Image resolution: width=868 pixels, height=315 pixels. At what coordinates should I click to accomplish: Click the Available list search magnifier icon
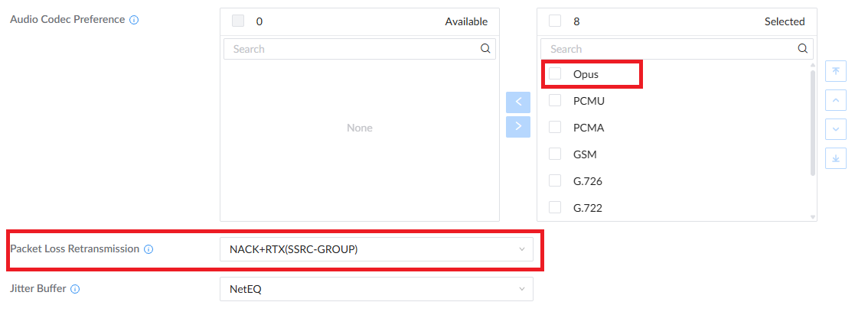(x=485, y=49)
